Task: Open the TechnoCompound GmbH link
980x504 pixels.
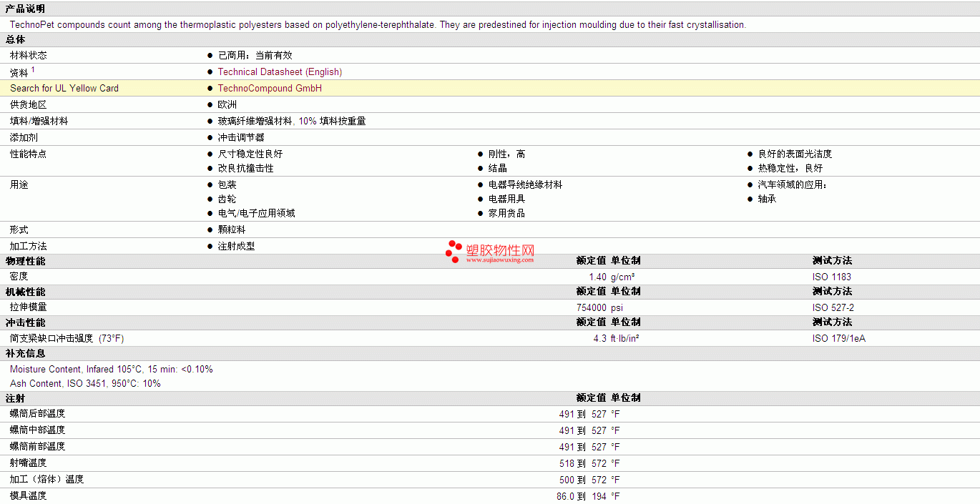Action: [x=270, y=88]
